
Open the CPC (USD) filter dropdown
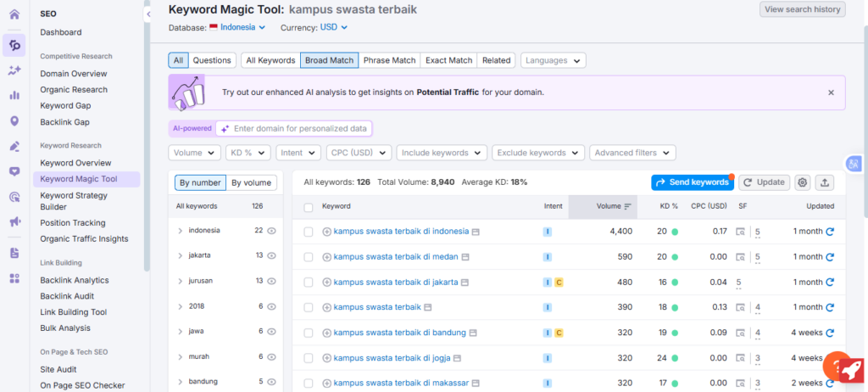(x=359, y=153)
